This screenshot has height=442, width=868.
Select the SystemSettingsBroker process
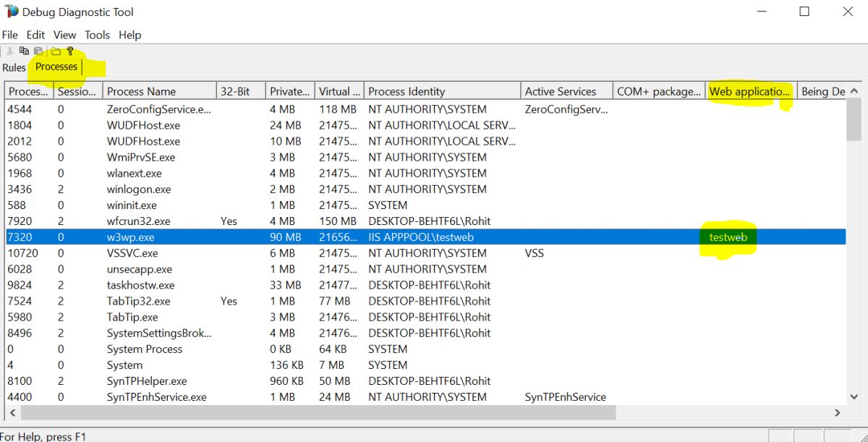[x=425, y=333]
